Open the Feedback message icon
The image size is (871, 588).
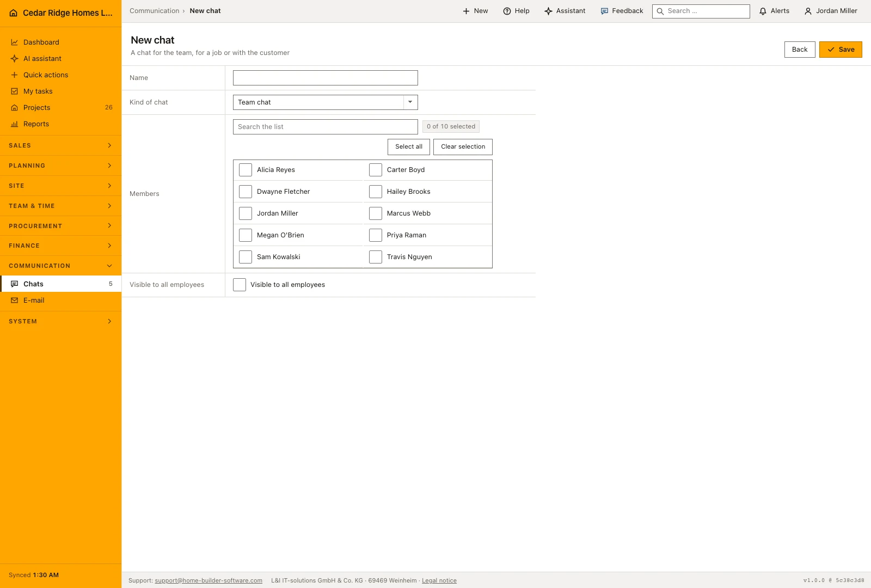click(604, 11)
